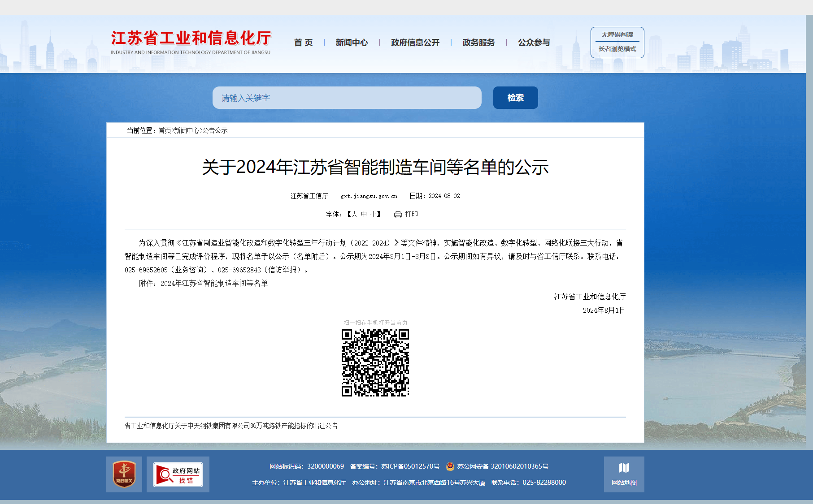Click the printer icon next to 打印

point(398,215)
